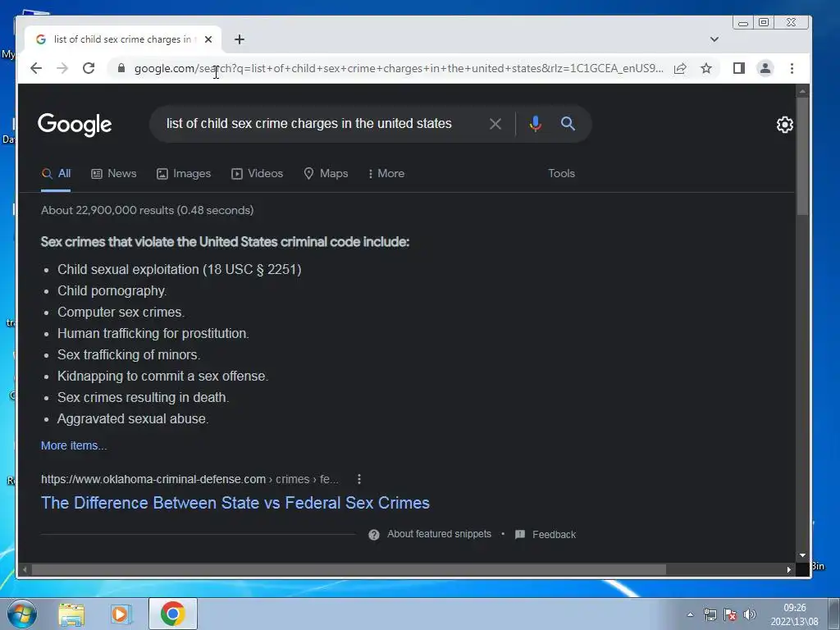Switch to Images results tab
The width and height of the screenshot is (840, 630).
pos(184,174)
